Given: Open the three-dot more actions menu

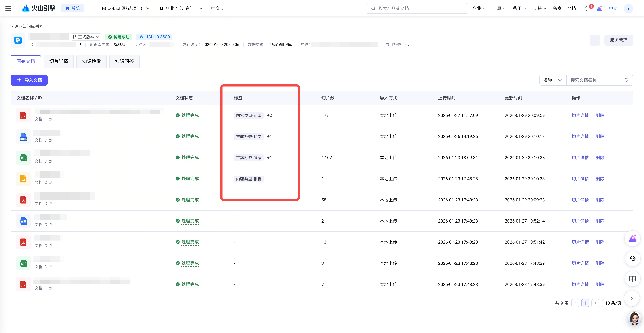Looking at the screenshot, I should click(x=595, y=40).
